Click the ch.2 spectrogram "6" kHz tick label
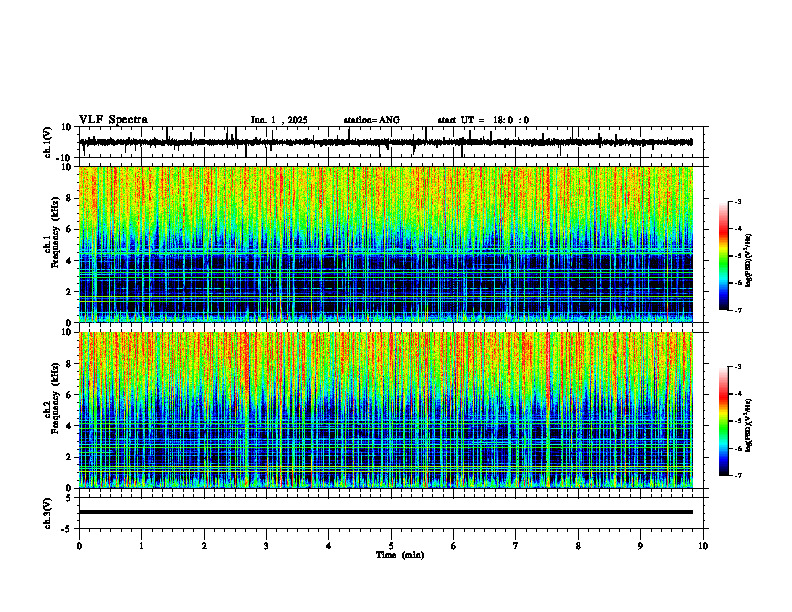Screen dimensions: 792x612 click(69, 395)
